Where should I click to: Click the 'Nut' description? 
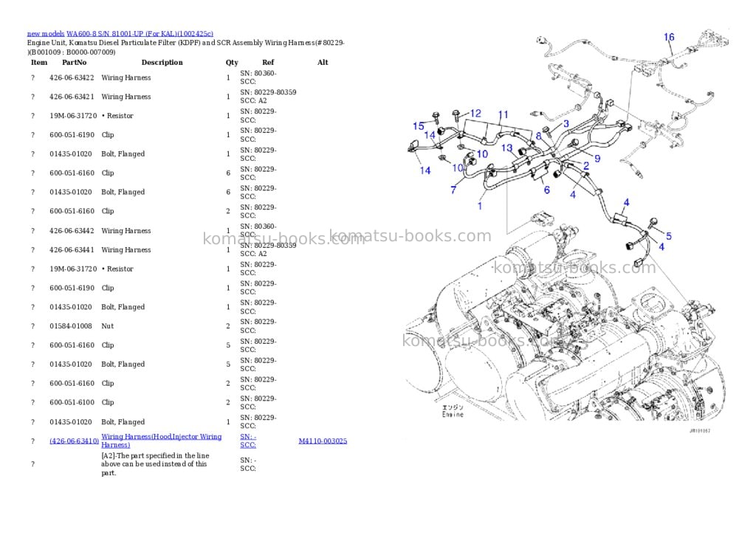108,326
